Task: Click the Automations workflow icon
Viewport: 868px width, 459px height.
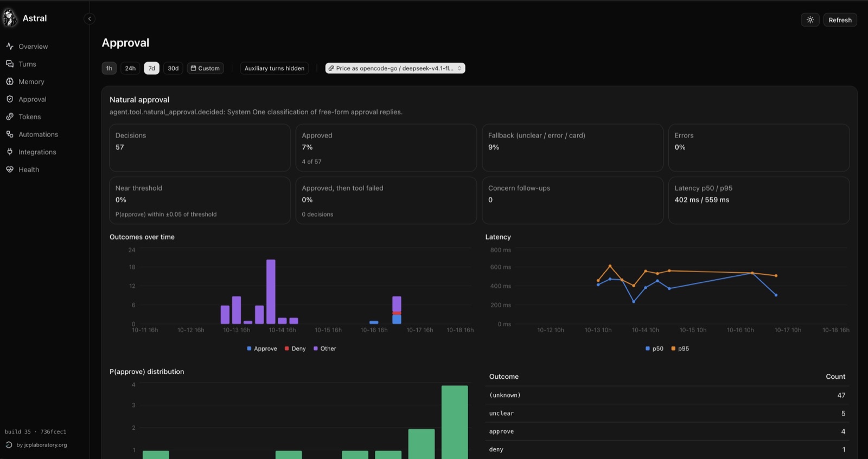Action: 10,134
